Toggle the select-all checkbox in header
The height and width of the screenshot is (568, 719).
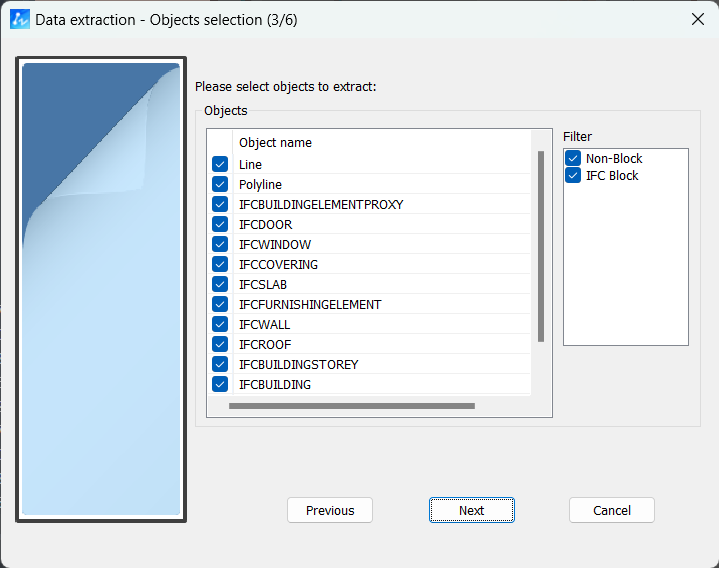click(x=220, y=143)
